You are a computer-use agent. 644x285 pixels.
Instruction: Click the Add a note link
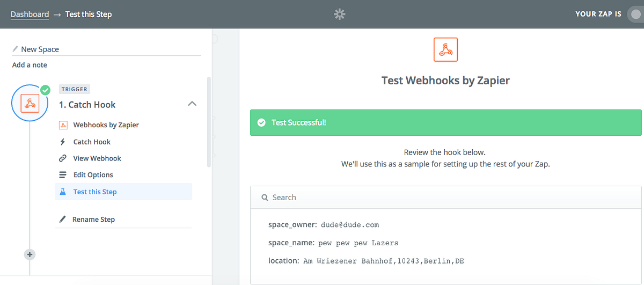[30, 65]
